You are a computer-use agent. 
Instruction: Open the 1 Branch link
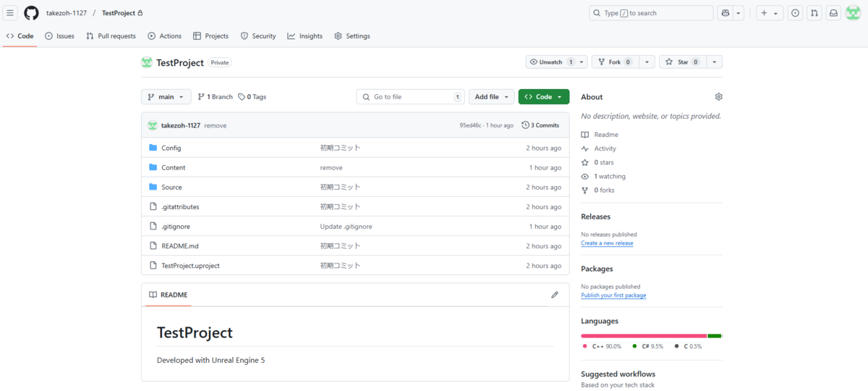coord(216,96)
